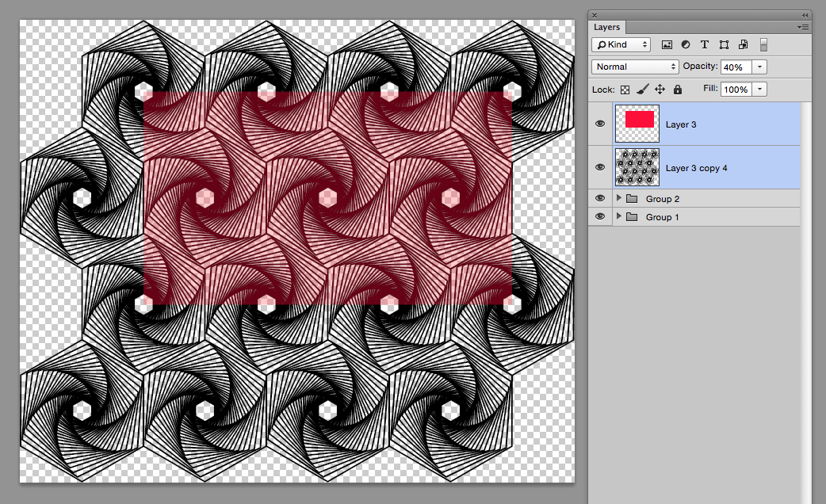
Task: Hide Layer 3 with eye icon
Action: [x=600, y=124]
